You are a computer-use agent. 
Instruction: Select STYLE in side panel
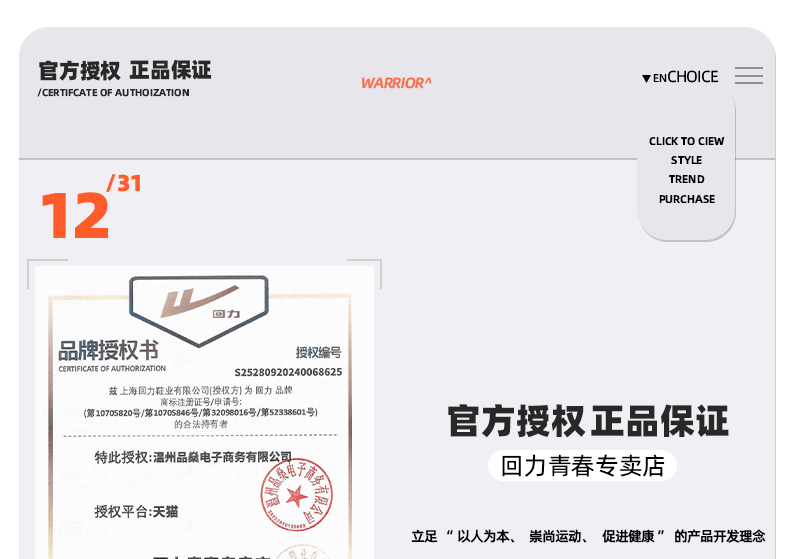pos(686,160)
